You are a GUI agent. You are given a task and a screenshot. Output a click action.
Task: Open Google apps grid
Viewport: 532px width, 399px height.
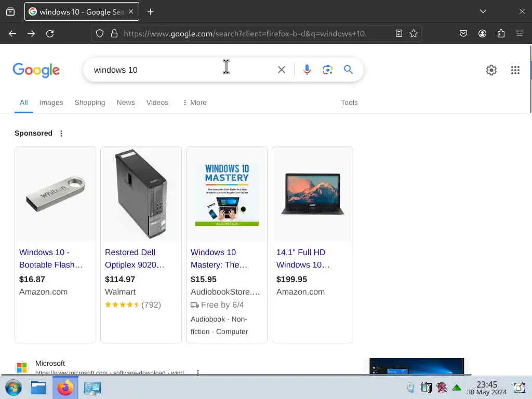pyautogui.click(x=515, y=70)
